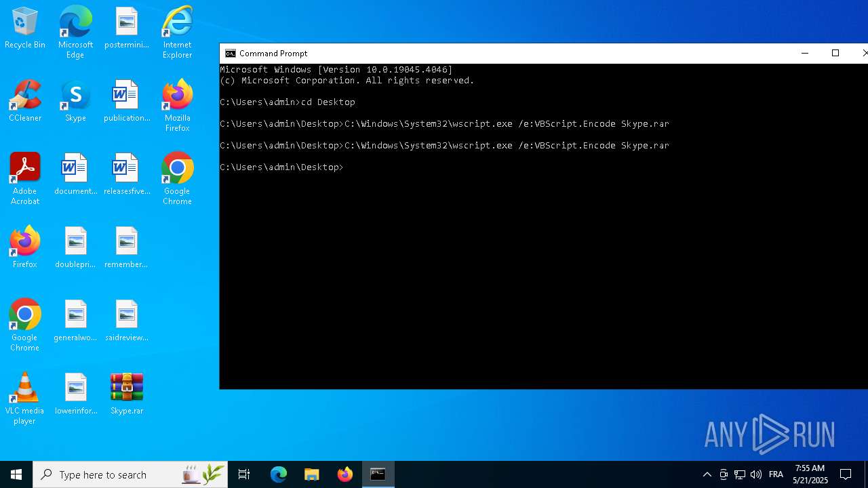Image resolution: width=868 pixels, height=488 pixels.
Task: Show hidden system tray icons
Action: coord(707,474)
